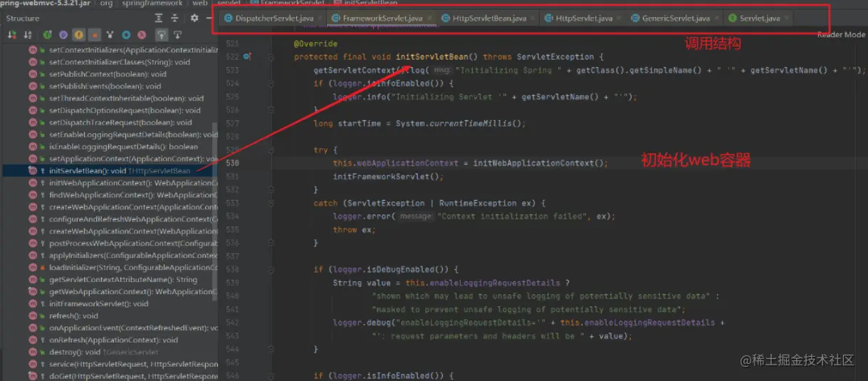The width and height of the screenshot is (868, 381).
Task: Toggle the blue circle structure filter icon
Action: (x=126, y=34)
